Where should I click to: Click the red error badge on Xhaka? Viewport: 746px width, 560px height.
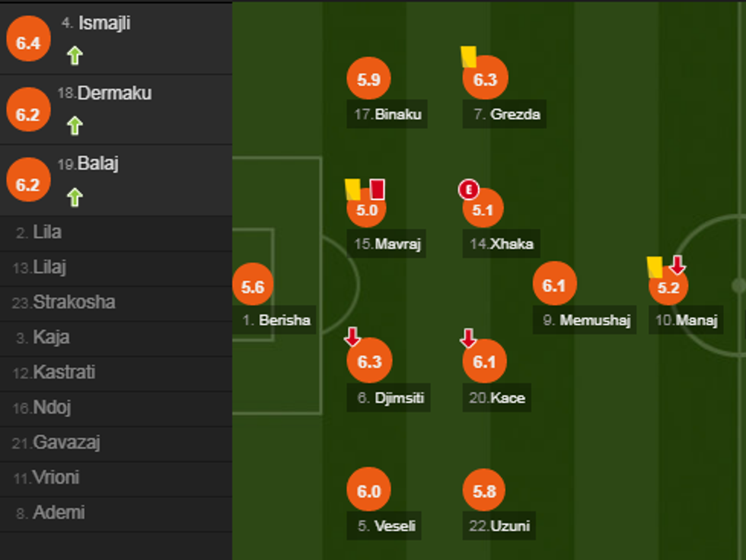click(467, 189)
